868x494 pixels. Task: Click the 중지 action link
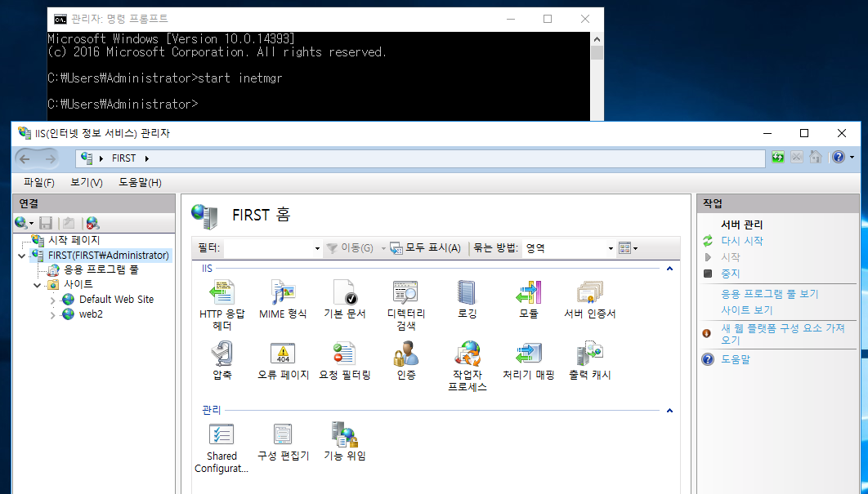(x=730, y=274)
